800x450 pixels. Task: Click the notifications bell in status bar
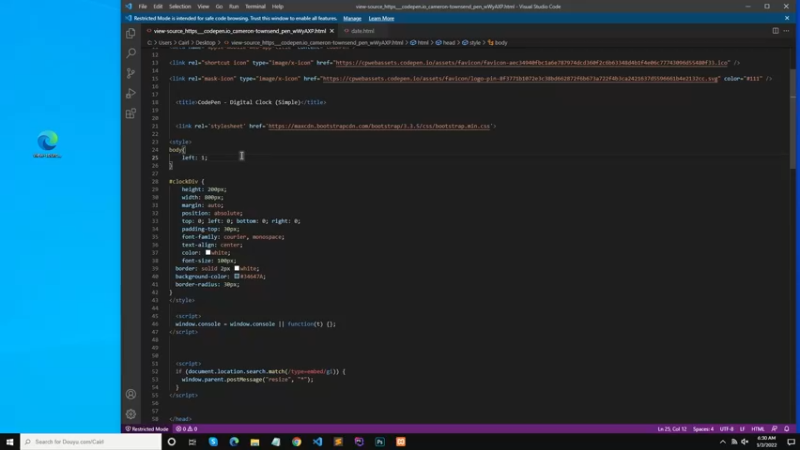point(786,429)
